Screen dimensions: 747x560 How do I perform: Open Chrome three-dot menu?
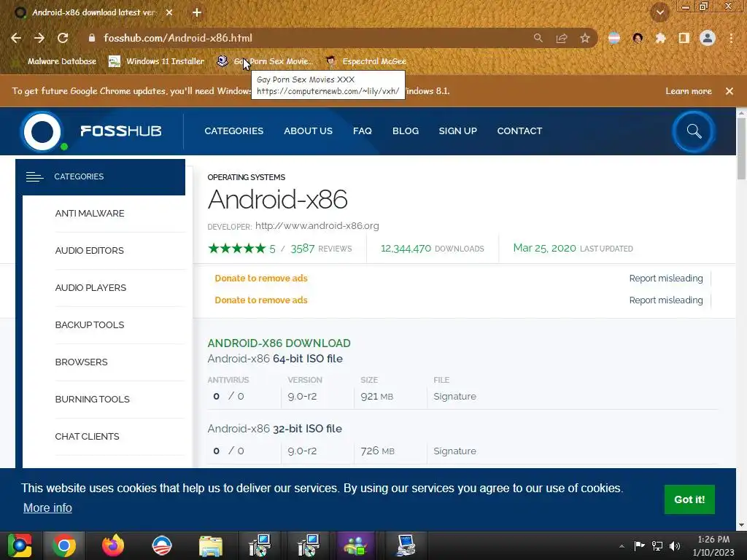point(731,38)
